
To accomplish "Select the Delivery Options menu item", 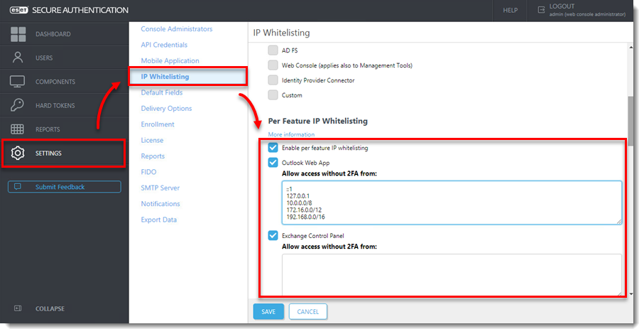I will coord(166,109).
